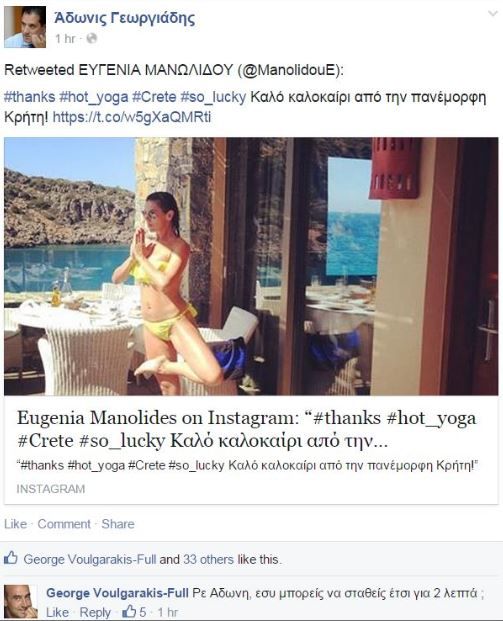Click Comment under the post
This screenshot has width=503, height=621.
coord(64,524)
